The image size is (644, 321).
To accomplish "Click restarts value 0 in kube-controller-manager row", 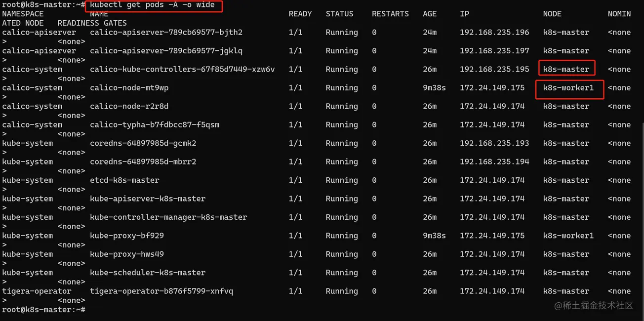I will [x=374, y=217].
